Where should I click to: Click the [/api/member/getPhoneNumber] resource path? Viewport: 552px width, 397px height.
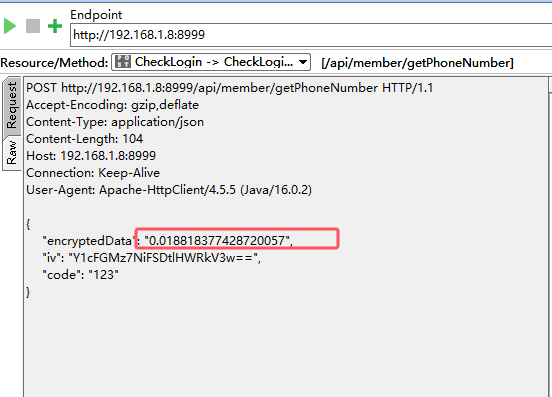tap(418, 63)
